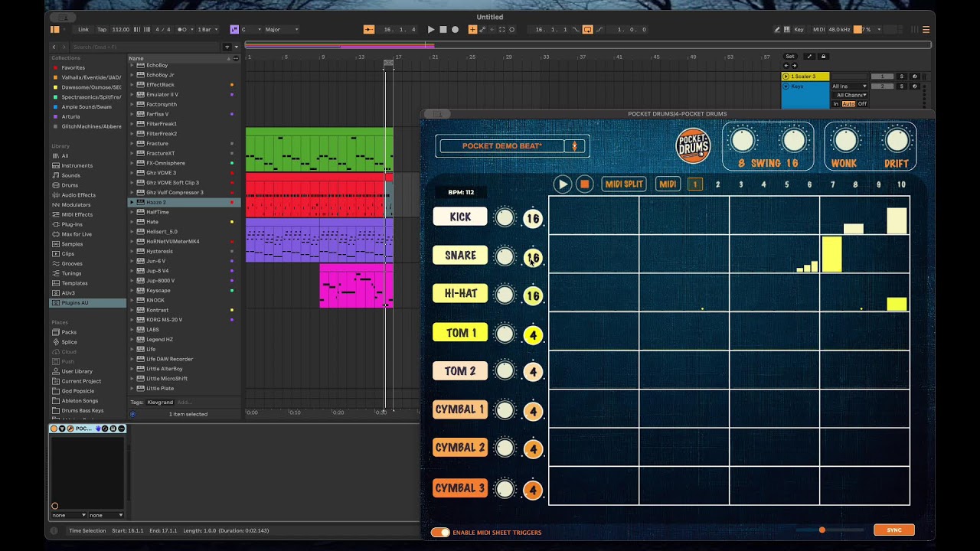Open the Instruments library category

77,165
